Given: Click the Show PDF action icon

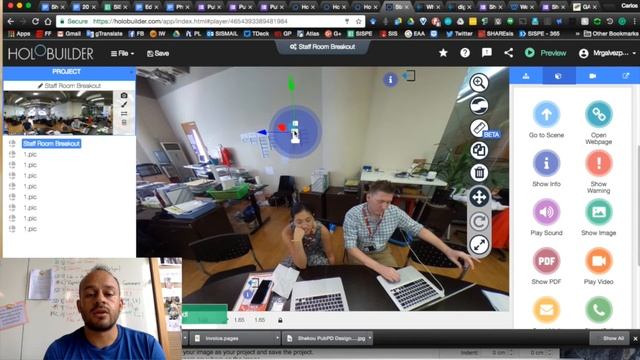Looking at the screenshot, I should (x=546, y=261).
